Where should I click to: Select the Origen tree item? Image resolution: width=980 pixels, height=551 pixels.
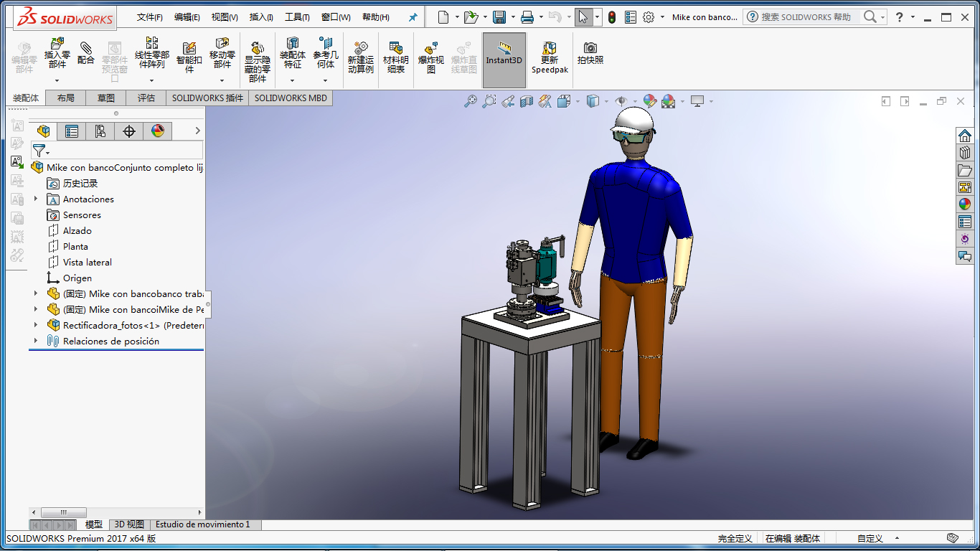[77, 278]
